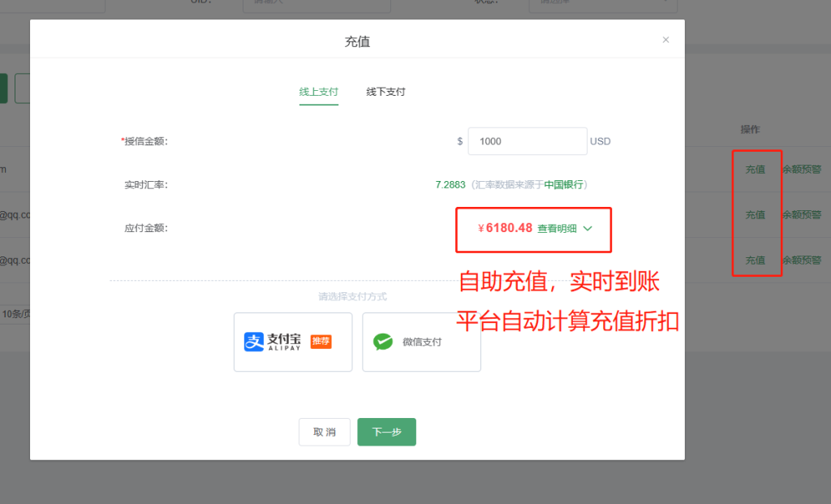Close the 充值 dialog with the X
The image size is (831, 504).
point(665,40)
